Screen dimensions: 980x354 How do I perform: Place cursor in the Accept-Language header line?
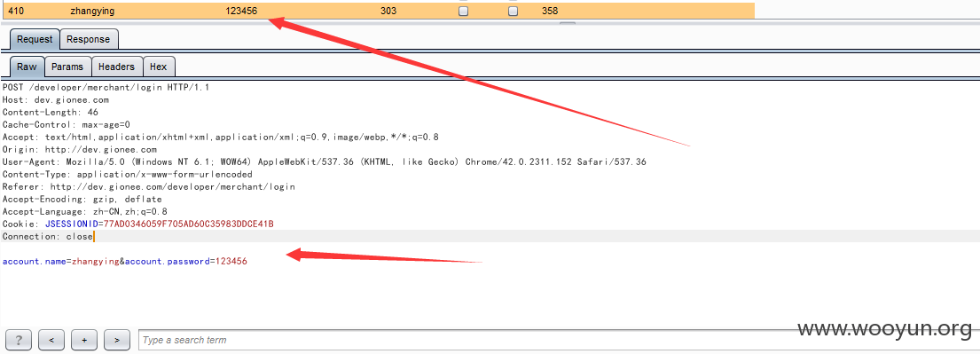[85, 212]
